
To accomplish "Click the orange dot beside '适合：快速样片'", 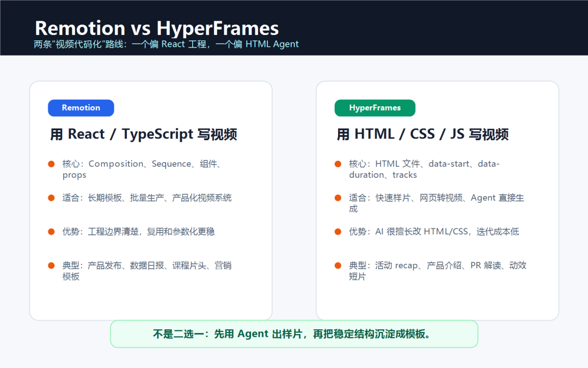I will (x=338, y=198).
